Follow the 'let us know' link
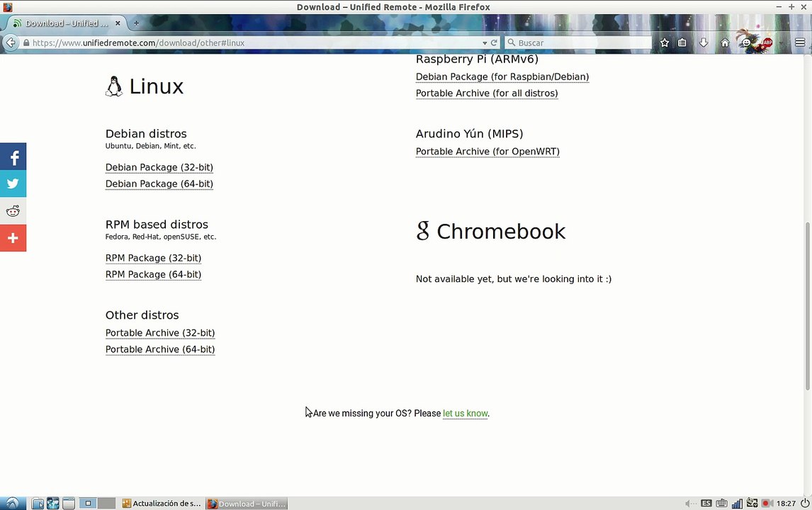Screen dimensions: 812x510 pyautogui.click(x=465, y=413)
